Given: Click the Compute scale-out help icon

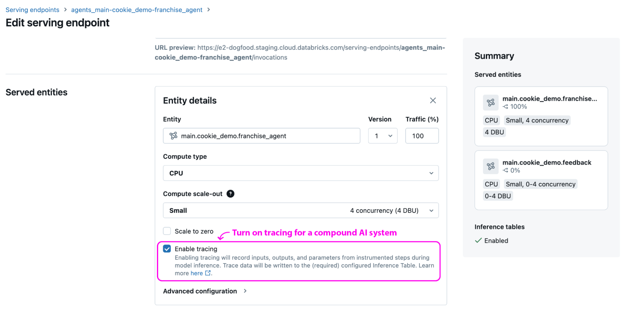Looking at the screenshot, I should point(230,194).
